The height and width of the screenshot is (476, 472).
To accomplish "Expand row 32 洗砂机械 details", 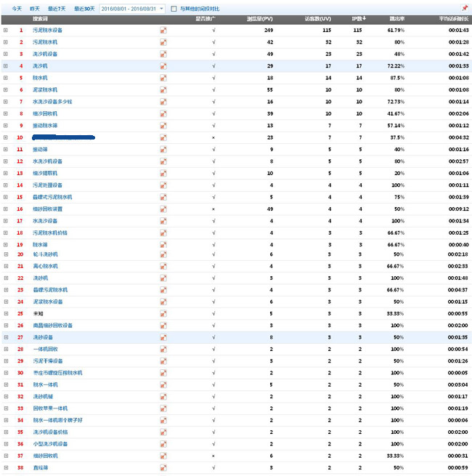I will pyautogui.click(x=6, y=396).
